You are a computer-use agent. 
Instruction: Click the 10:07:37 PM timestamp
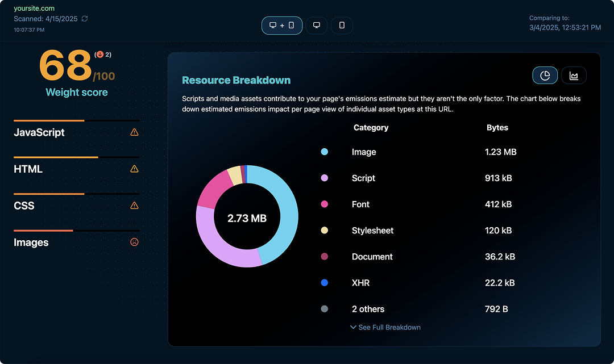[x=29, y=30]
